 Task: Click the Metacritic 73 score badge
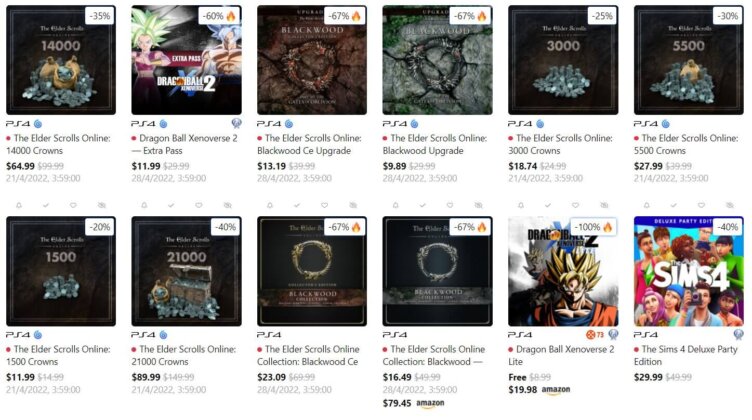coord(595,335)
